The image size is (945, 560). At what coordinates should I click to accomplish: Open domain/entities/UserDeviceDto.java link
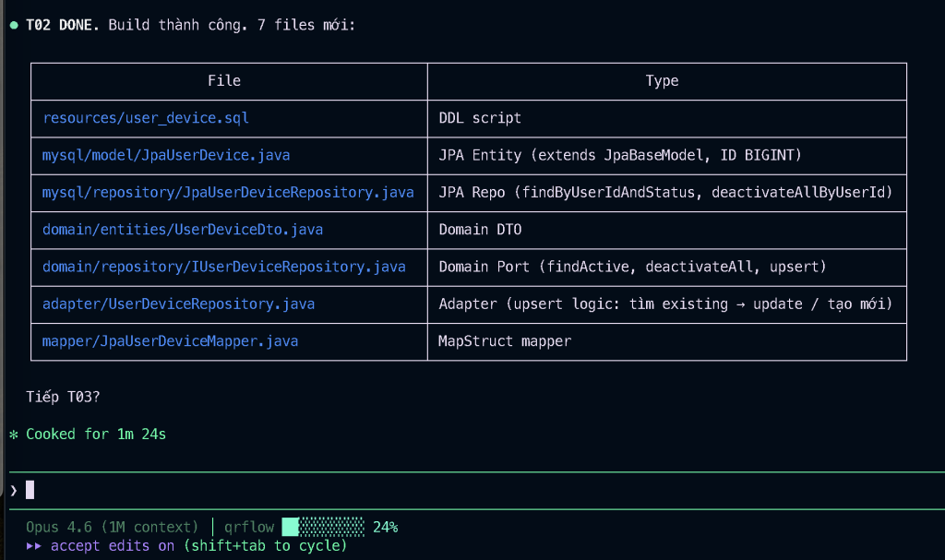point(183,229)
